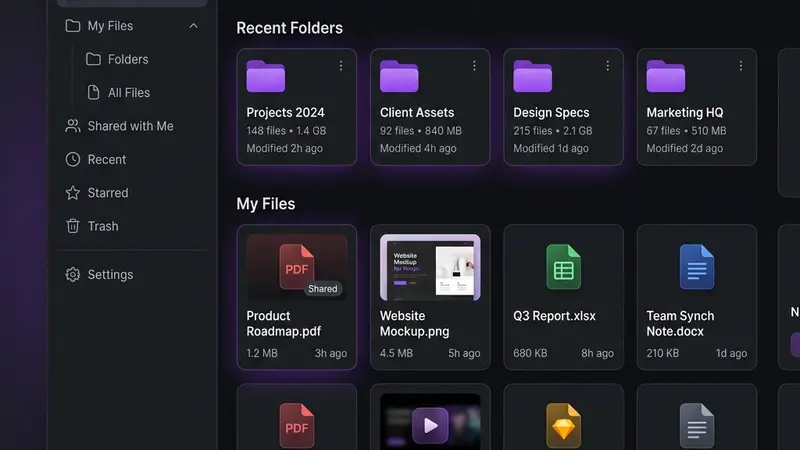800x450 pixels.
Task: Click the Trash bin icon
Action: click(x=73, y=226)
